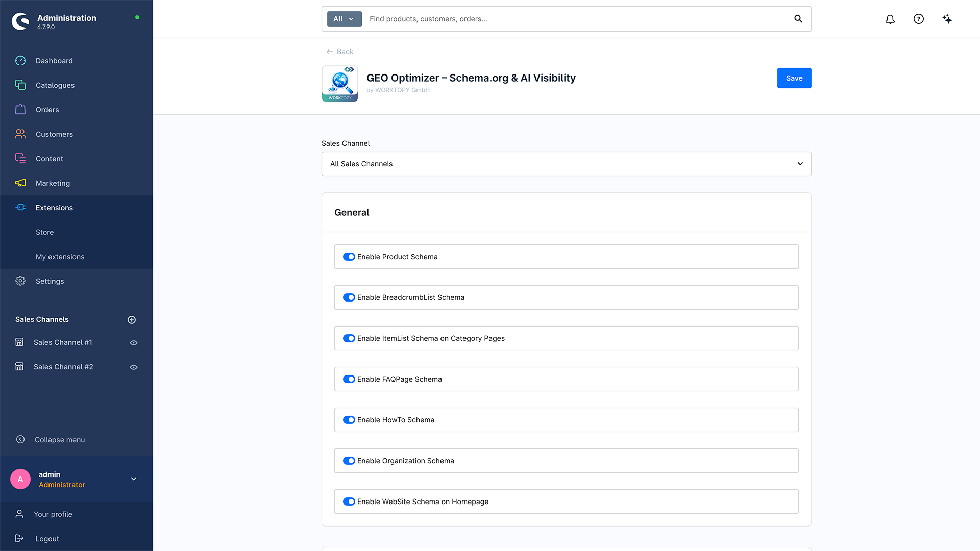This screenshot has height=551, width=980.
Task: Focus the search input field
Action: pyautogui.click(x=578, y=19)
